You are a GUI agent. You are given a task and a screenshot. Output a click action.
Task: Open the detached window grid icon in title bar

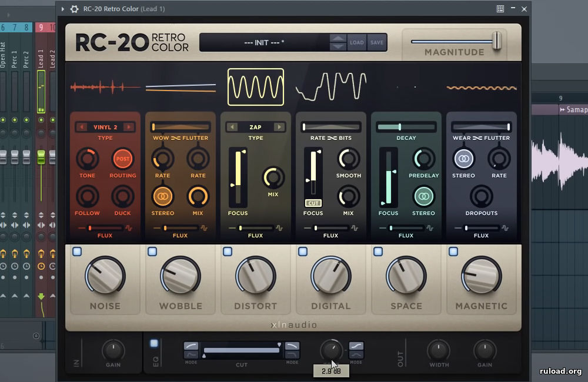click(500, 9)
